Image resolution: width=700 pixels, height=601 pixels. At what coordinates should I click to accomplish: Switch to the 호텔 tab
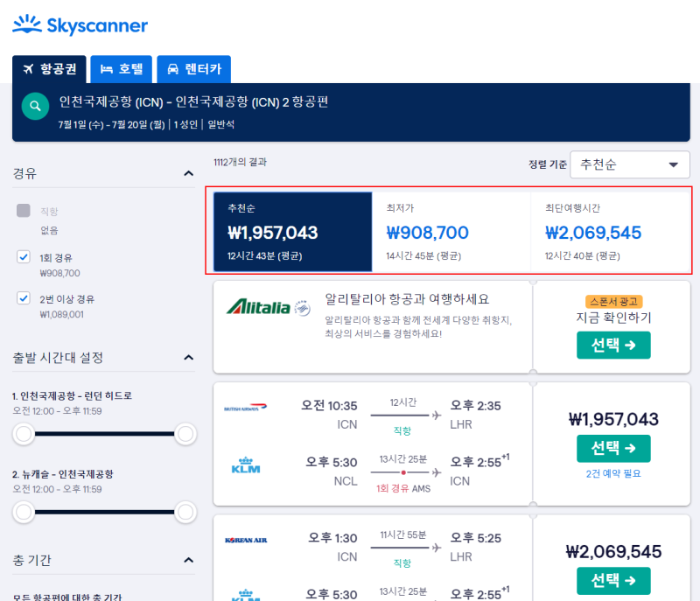point(122,69)
